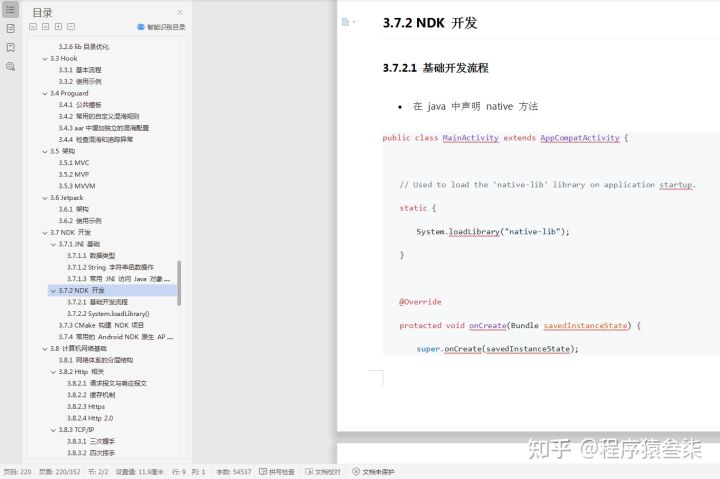Navigate to 3.8.2.4 Http 2.0
This screenshot has width=720, height=479.
[90, 418]
